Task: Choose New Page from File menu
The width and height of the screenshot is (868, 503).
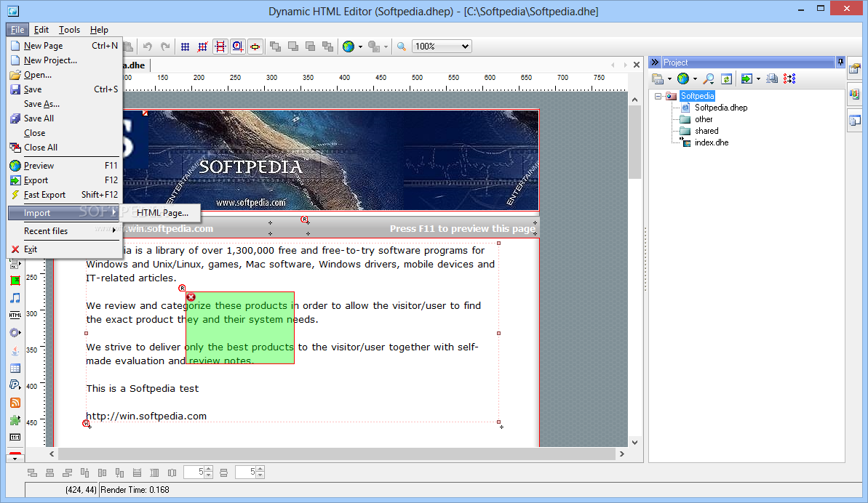Action: 64,46
